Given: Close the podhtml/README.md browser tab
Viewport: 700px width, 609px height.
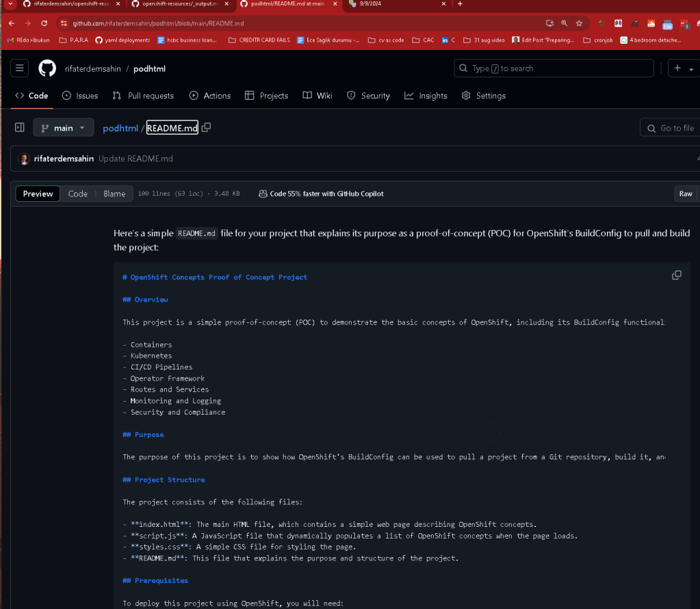Looking at the screenshot, I should click(x=335, y=3).
